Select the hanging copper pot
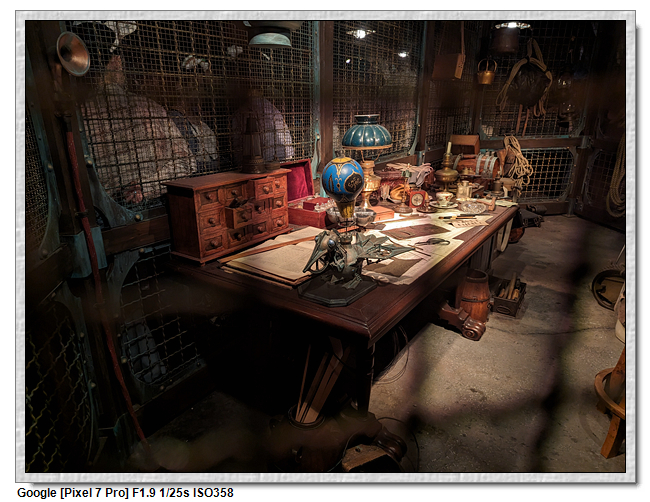 tap(485, 72)
